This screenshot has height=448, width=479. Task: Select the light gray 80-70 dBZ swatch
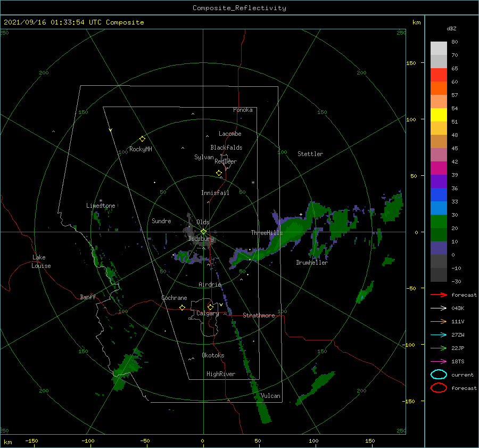439,48
